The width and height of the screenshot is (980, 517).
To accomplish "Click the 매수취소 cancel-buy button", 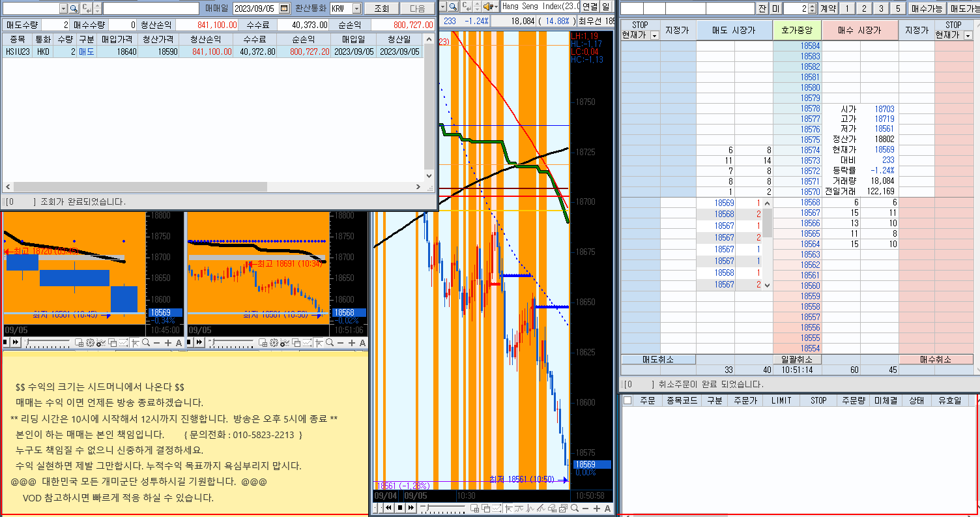I will [x=936, y=360].
